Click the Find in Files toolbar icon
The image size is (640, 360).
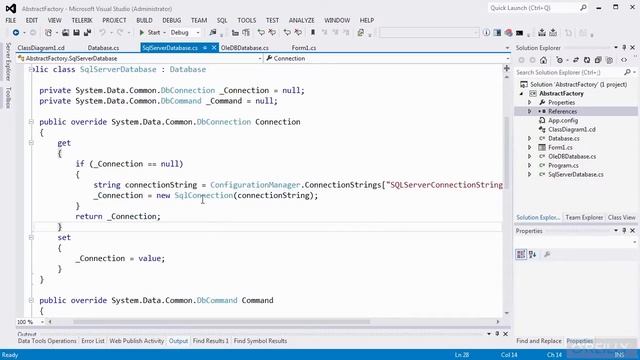[213, 32]
